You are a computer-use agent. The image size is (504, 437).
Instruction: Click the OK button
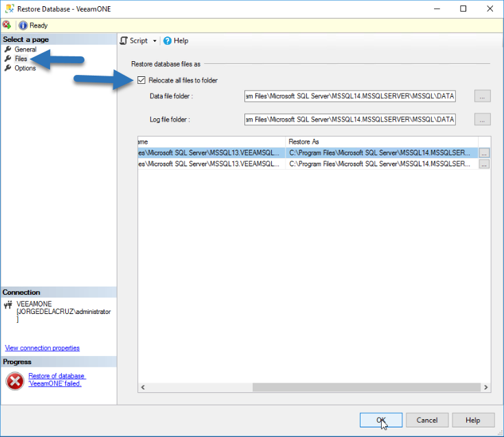tap(381, 420)
